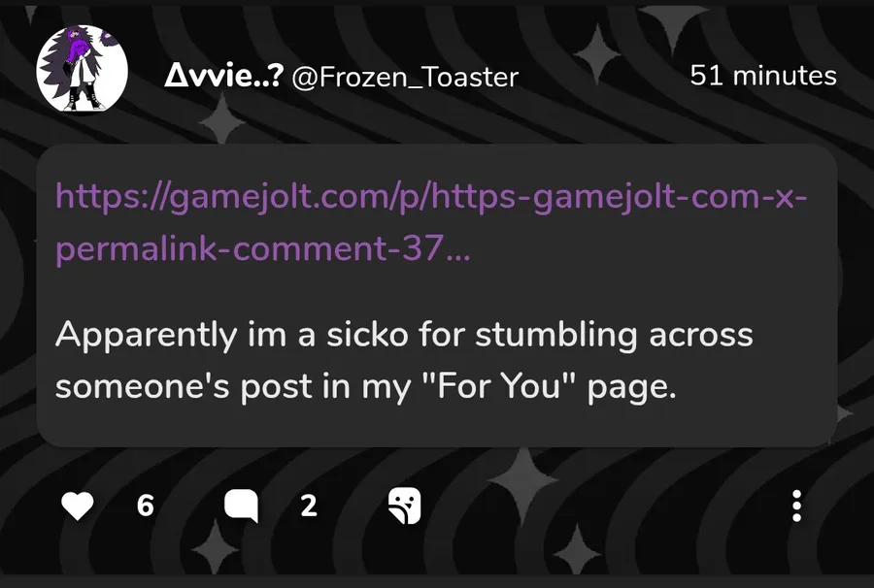874x588 pixels.
Task: Click the 51 minutes timestamp
Action: 763,75
